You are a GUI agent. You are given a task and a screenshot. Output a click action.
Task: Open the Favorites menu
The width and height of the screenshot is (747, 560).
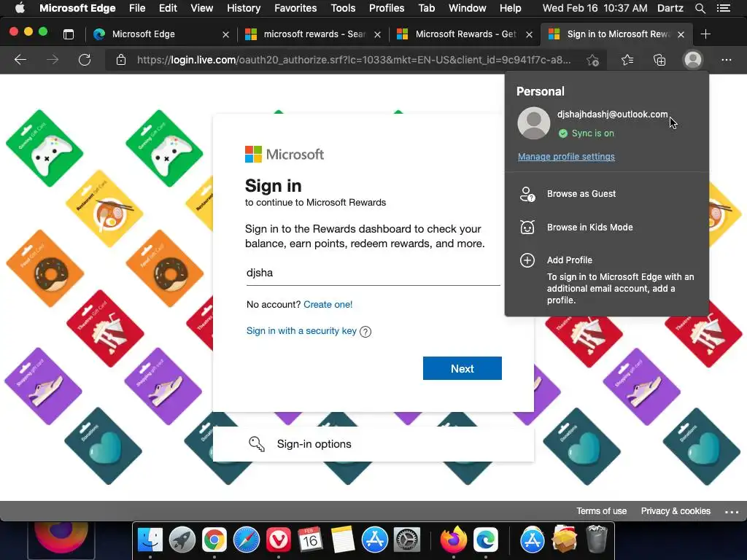[x=295, y=8]
